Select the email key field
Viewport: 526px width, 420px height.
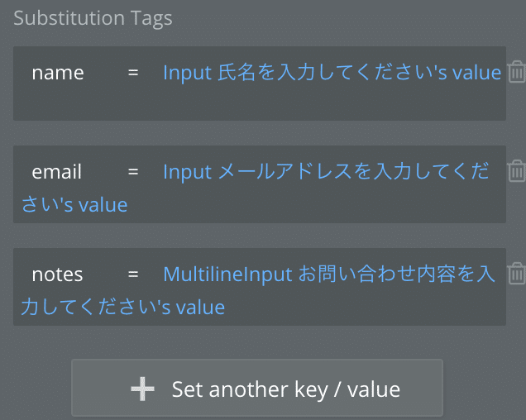pos(56,171)
